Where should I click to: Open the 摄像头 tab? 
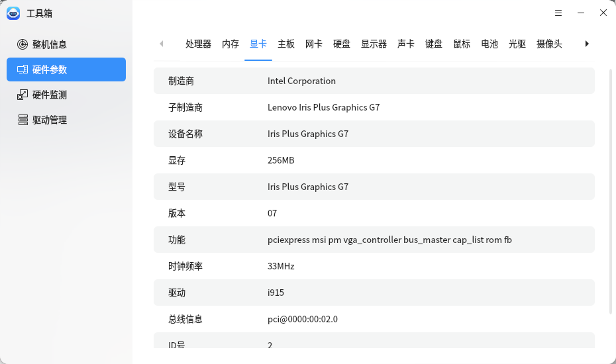pyautogui.click(x=549, y=44)
